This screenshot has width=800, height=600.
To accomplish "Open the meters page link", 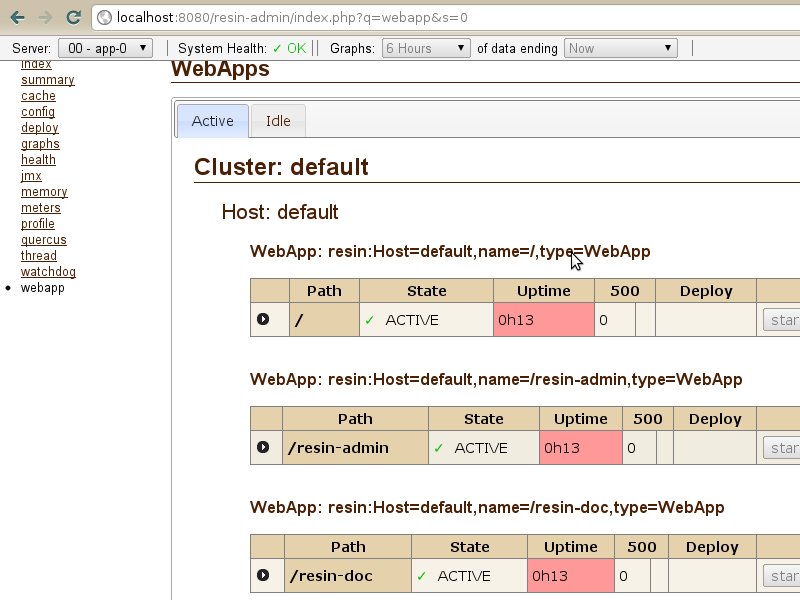I will point(41,208).
